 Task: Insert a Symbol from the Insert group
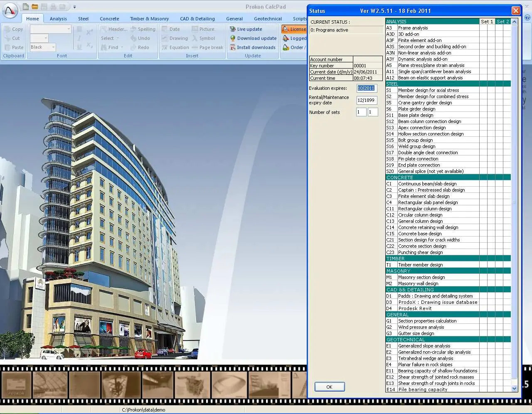(x=203, y=38)
